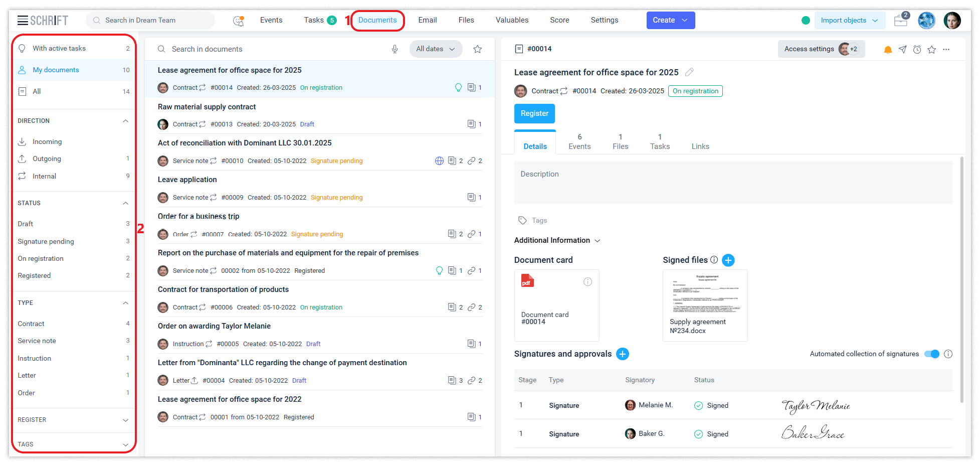
Task: Click the paper plane send icon
Action: point(902,50)
